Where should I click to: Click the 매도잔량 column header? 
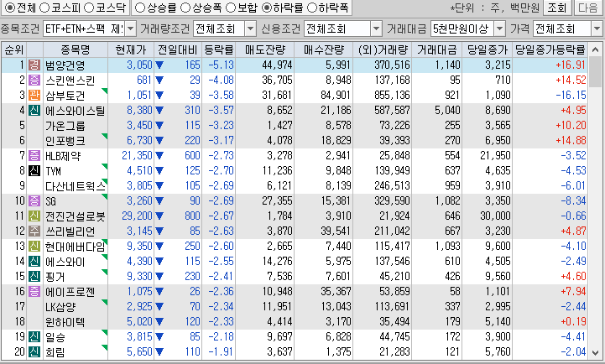[x=264, y=49]
